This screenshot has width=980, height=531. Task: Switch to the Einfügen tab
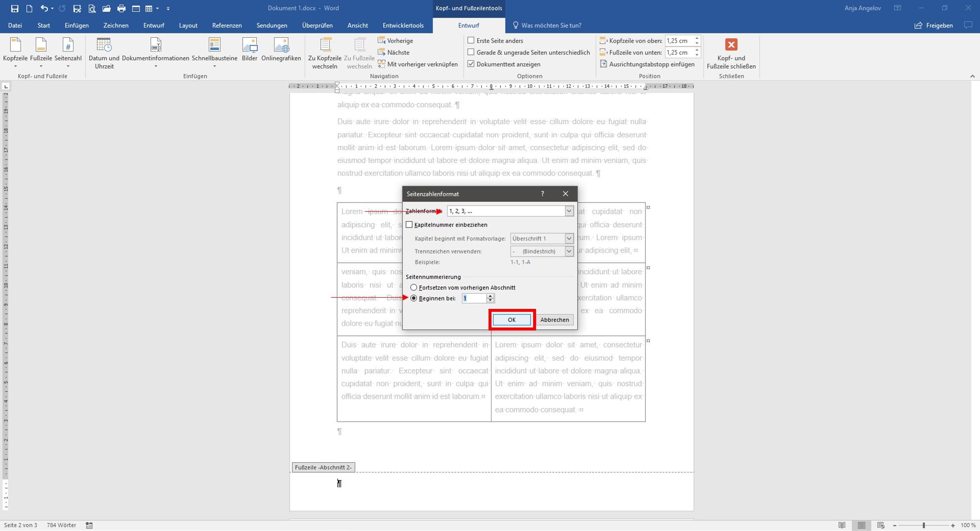76,25
